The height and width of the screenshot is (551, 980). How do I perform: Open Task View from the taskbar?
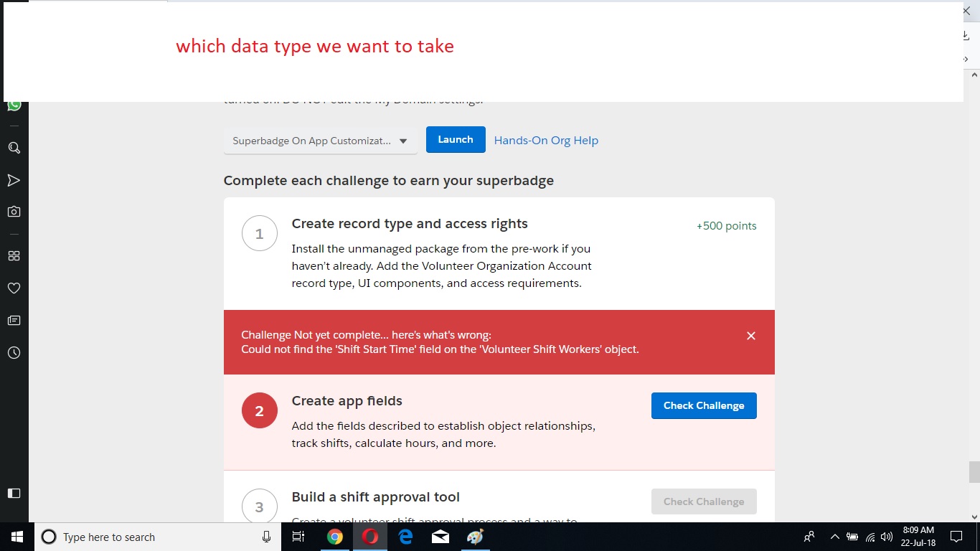click(x=299, y=537)
